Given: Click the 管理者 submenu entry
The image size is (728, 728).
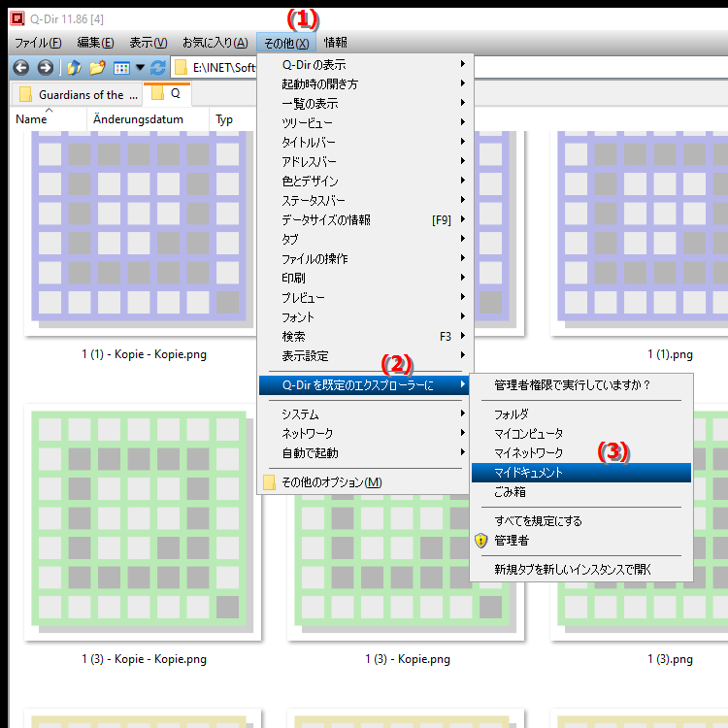Looking at the screenshot, I should (x=581, y=541).
